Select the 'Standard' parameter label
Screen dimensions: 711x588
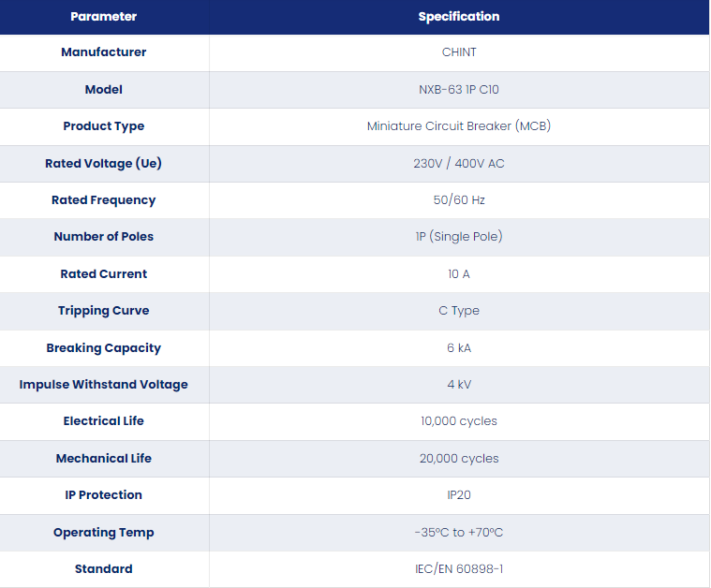103,569
